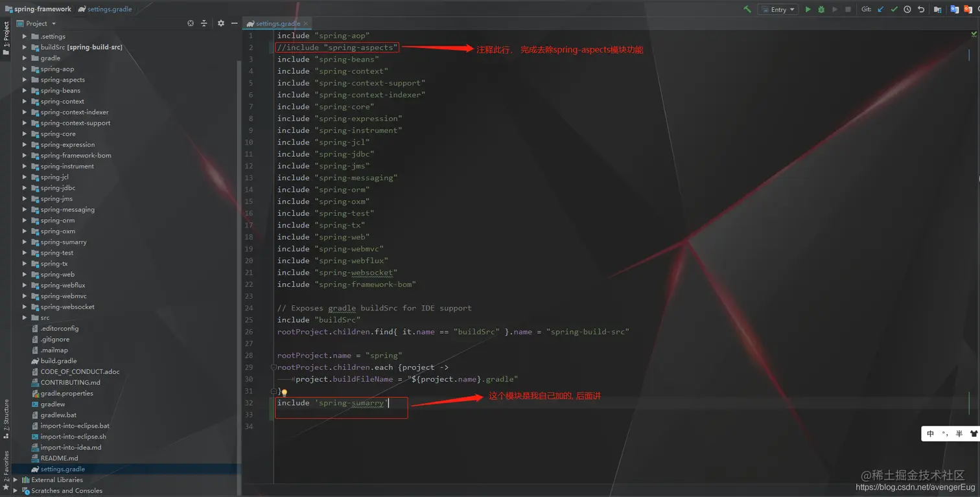Click the Run with Coverage icon
The height and width of the screenshot is (497, 980).
pos(835,9)
